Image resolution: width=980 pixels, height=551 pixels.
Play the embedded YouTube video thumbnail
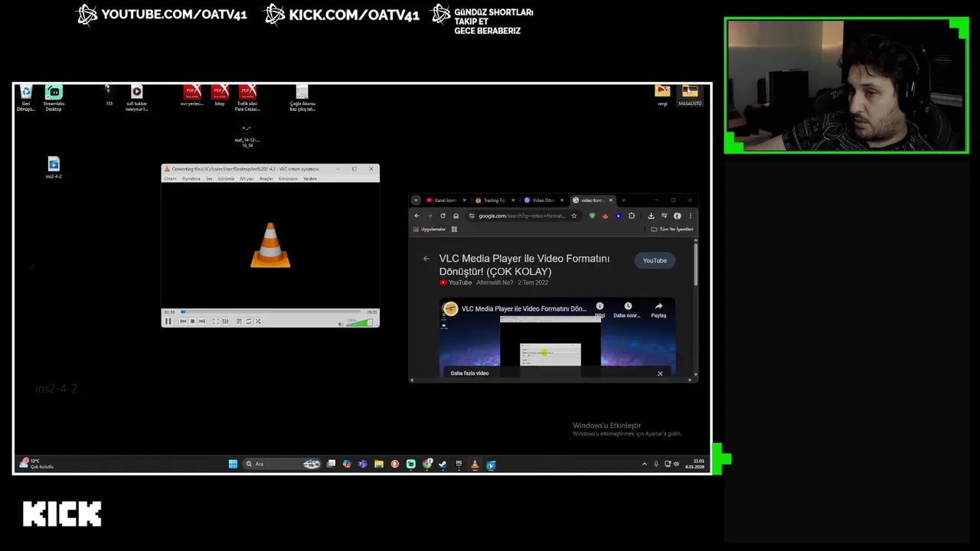click(557, 337)
